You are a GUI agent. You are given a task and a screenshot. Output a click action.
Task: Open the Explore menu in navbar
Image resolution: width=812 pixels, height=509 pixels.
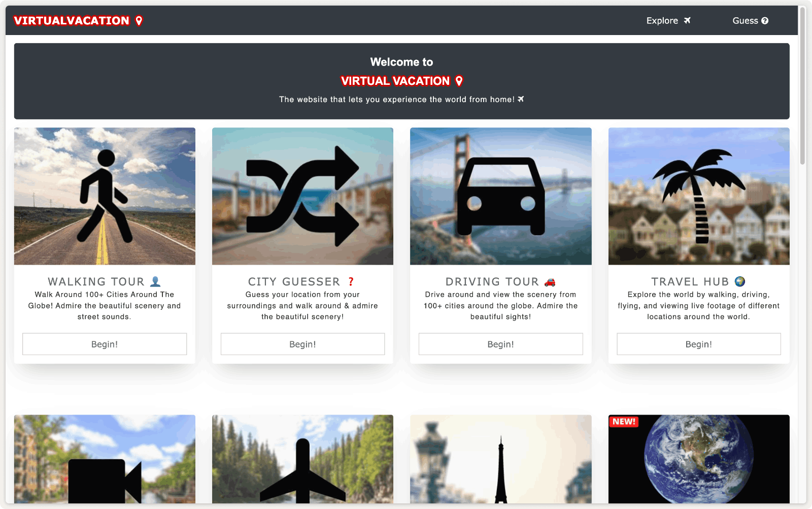(668, 21)
